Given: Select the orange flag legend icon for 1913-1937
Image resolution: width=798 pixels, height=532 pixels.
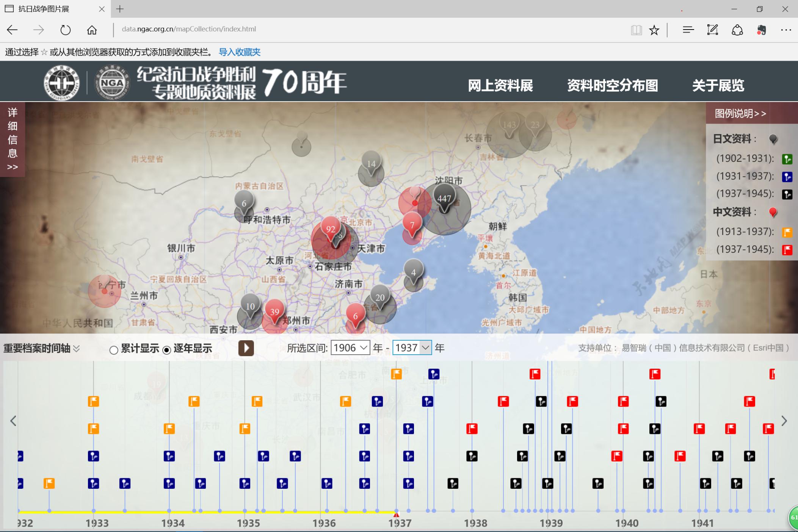Looking at the screenshot, I should [x=787, y=232].
